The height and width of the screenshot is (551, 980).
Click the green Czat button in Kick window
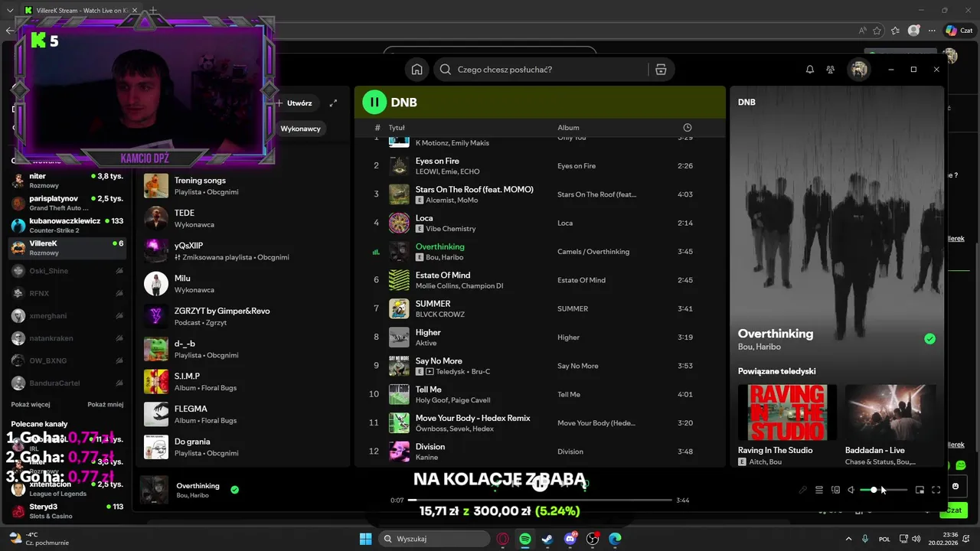pyautogui.click(x=953, y=510)
